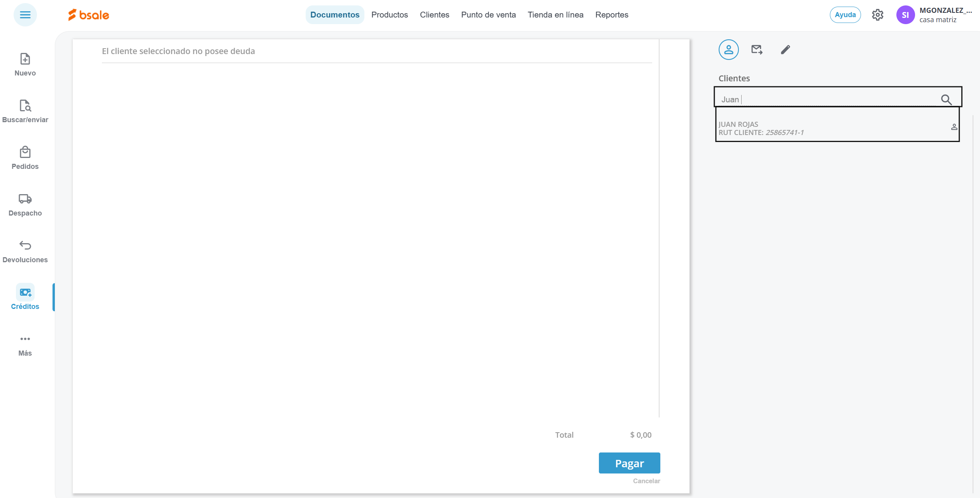Go to Pedidos sidebar icon
The image size is (980, 498).
click(x=25, y=153)
